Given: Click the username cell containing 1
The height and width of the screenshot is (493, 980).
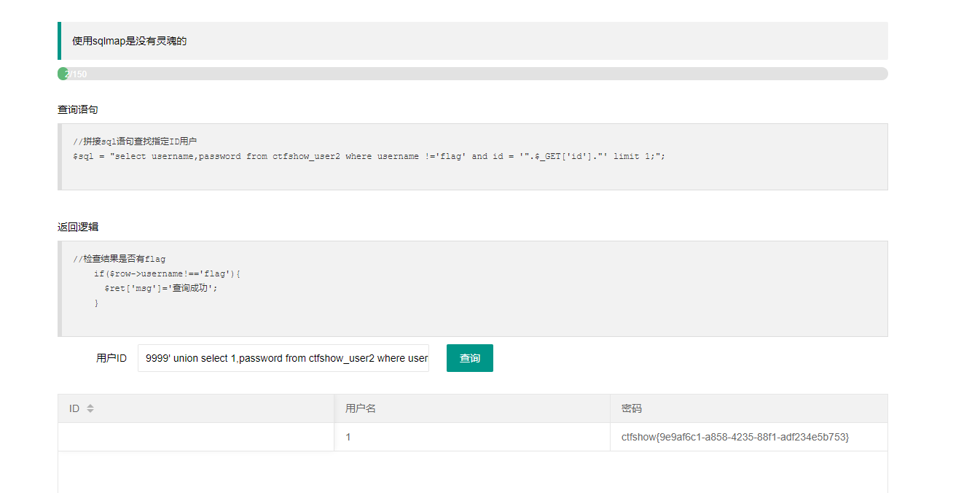Looking at the screenshot, I should click(472, 437).
